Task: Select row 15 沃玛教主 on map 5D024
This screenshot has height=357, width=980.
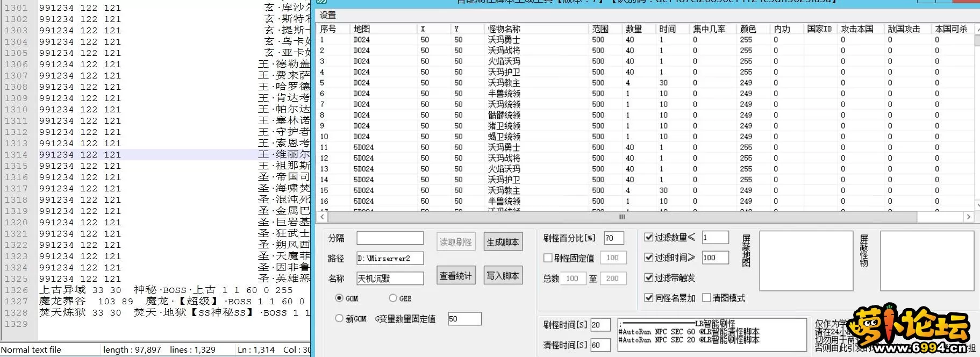Action: click(x=645, y=190)
